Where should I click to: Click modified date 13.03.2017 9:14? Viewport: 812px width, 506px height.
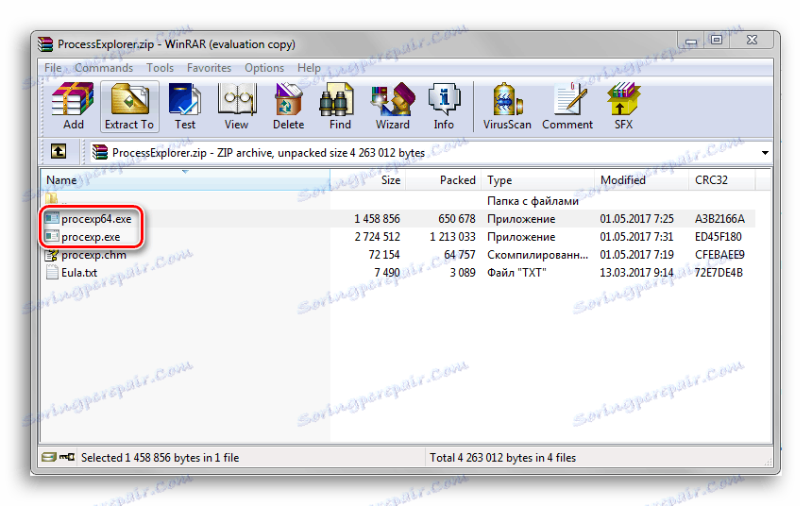coord(636,273)
